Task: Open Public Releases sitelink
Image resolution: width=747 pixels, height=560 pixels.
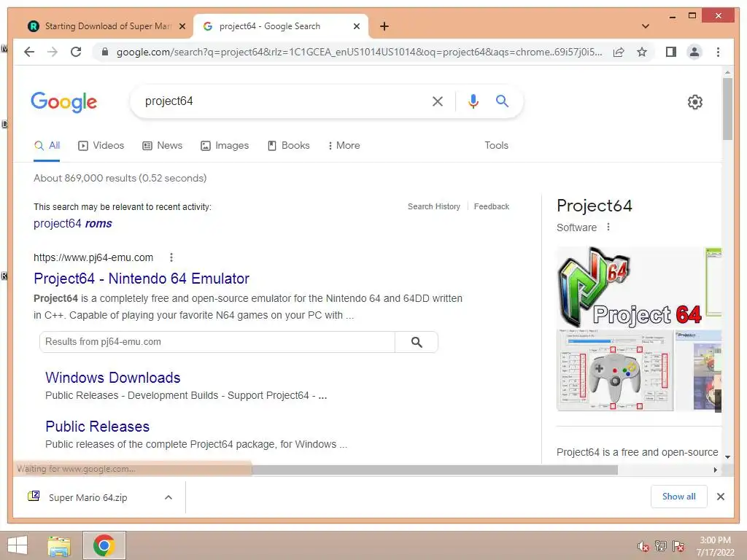Action: click(x=98, y=427)
